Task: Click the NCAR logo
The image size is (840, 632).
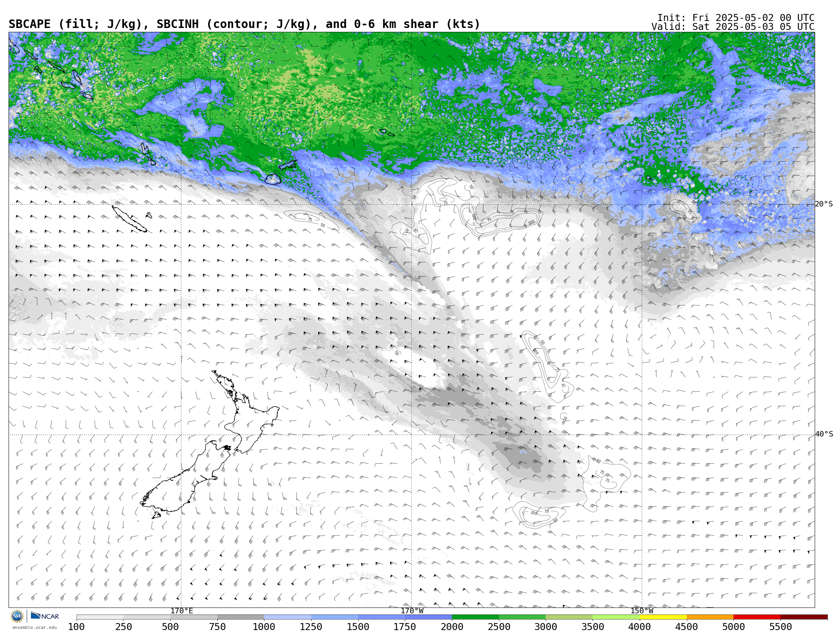Action: tap(45, 616)
